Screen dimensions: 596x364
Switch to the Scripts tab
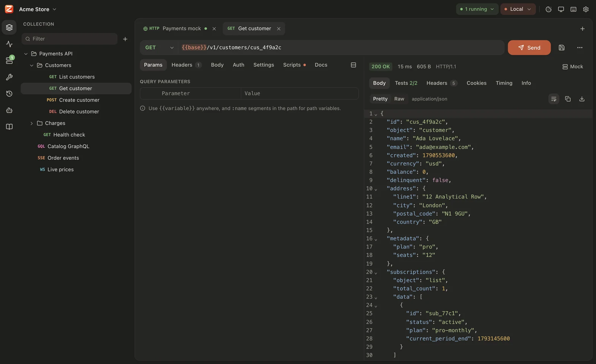coord(294,65)
